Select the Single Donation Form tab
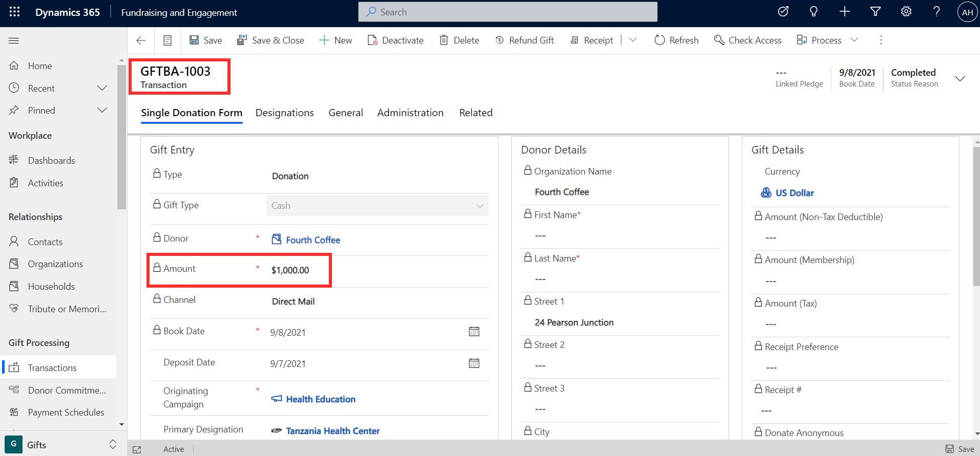This screenshot has width=980, height=456. click(192, 113)
